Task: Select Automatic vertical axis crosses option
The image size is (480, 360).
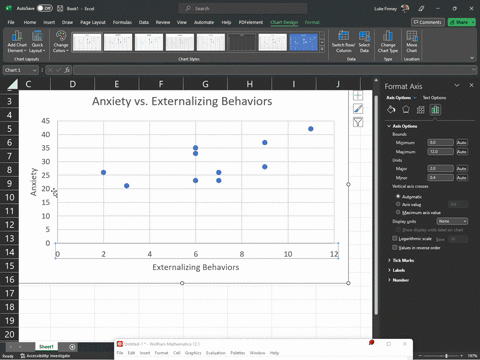Action: tap(398, 196)
